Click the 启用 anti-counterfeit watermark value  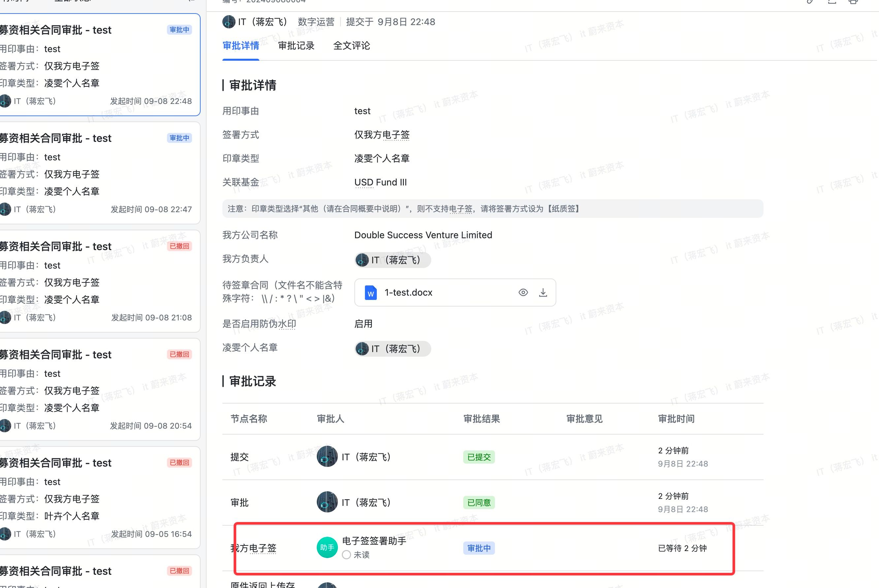[363, 324]
